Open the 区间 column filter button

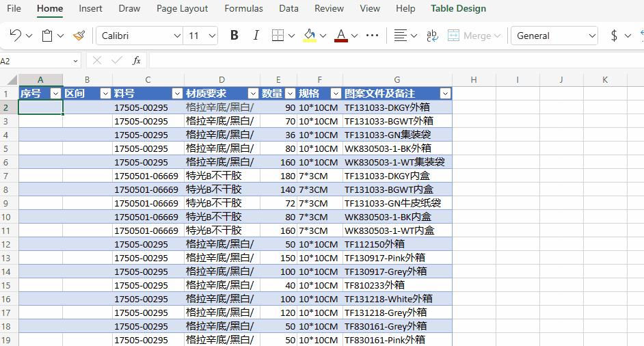point(105,94)
